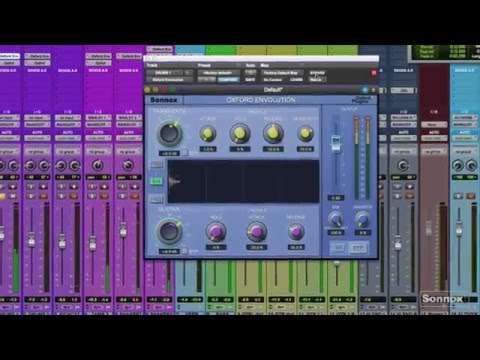This screenshot has width=480, height=360.
Task: Click the Mix percentage value field
Action: [x=336, y=233]
